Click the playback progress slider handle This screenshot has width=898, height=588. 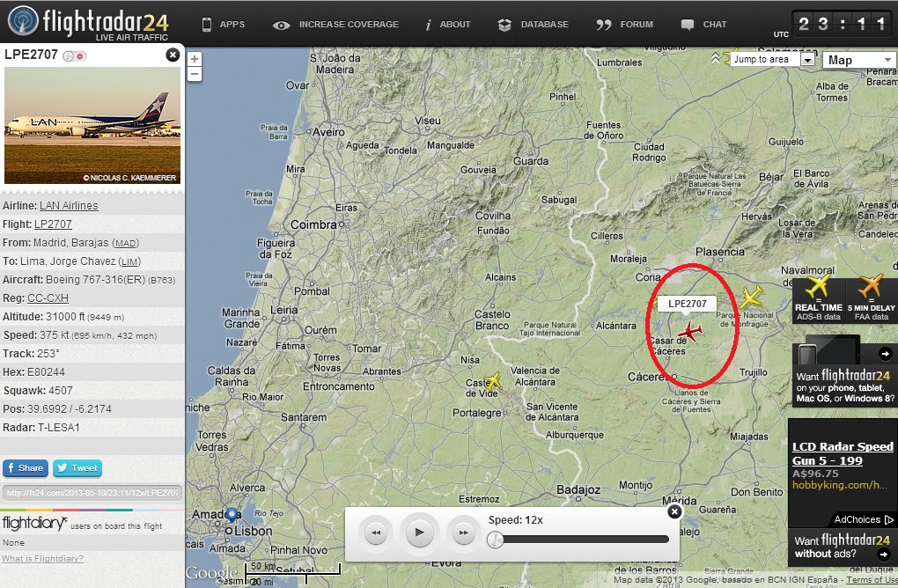495,540
